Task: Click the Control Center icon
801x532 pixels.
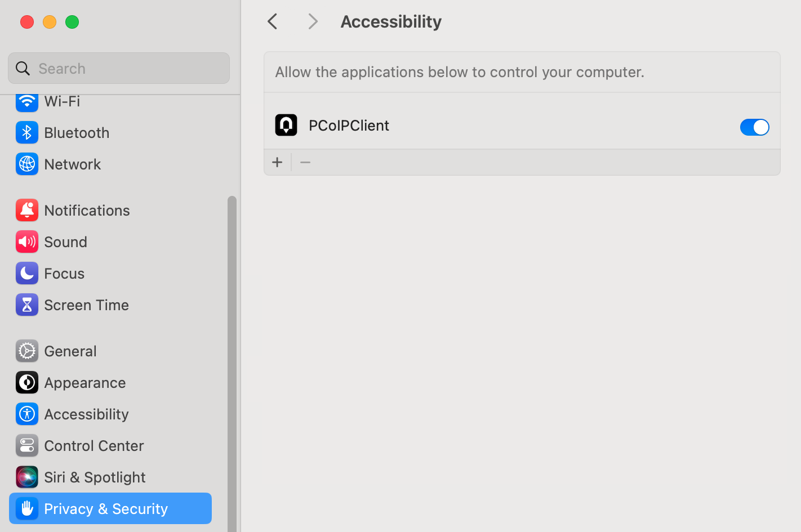Action: (26, 446)
